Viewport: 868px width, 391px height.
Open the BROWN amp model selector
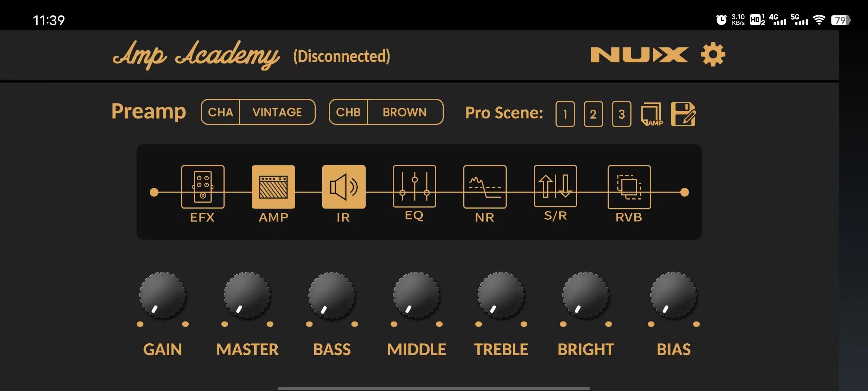[x=405, y=112]
